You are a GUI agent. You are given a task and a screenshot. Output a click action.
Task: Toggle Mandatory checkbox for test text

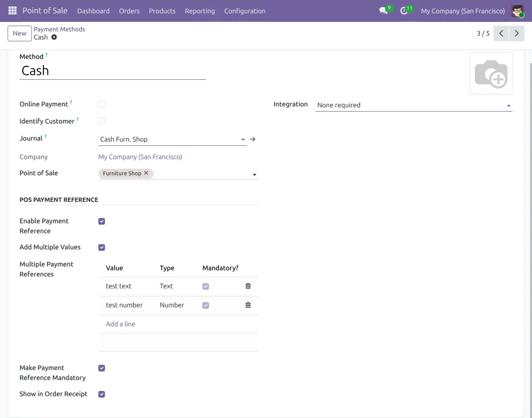pos(206,286)
